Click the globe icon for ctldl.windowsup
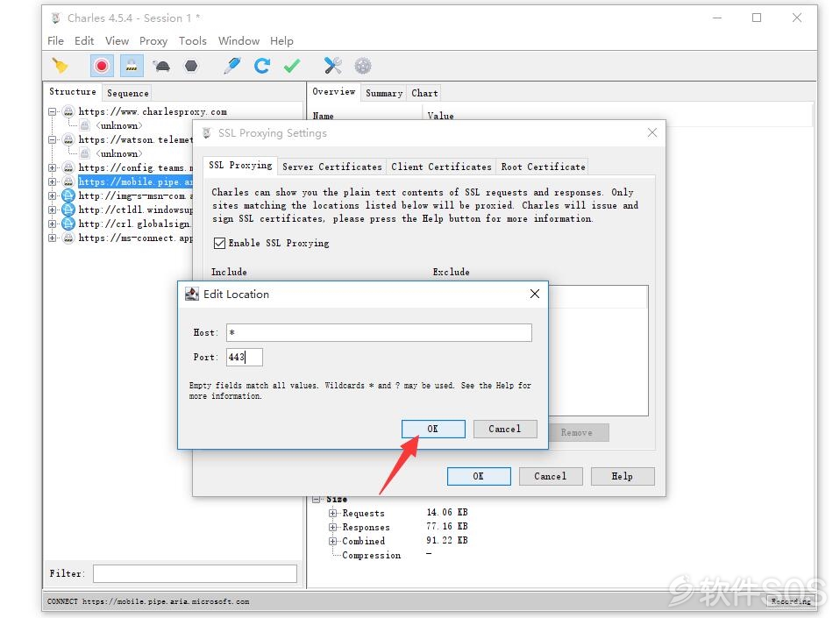The height and width of the screenshot is (618, 840). (x=68, y=210)
